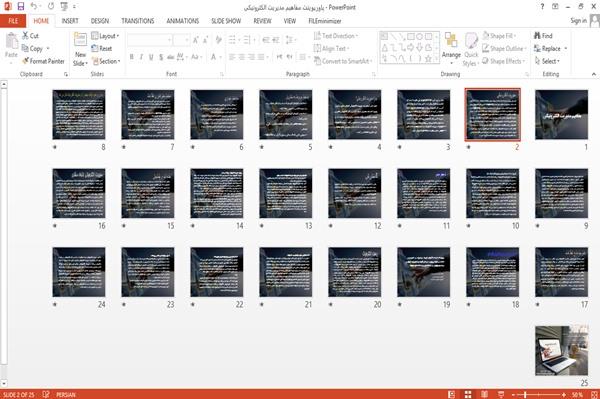
Task: Open the Section dropdown
Action: 106,61
